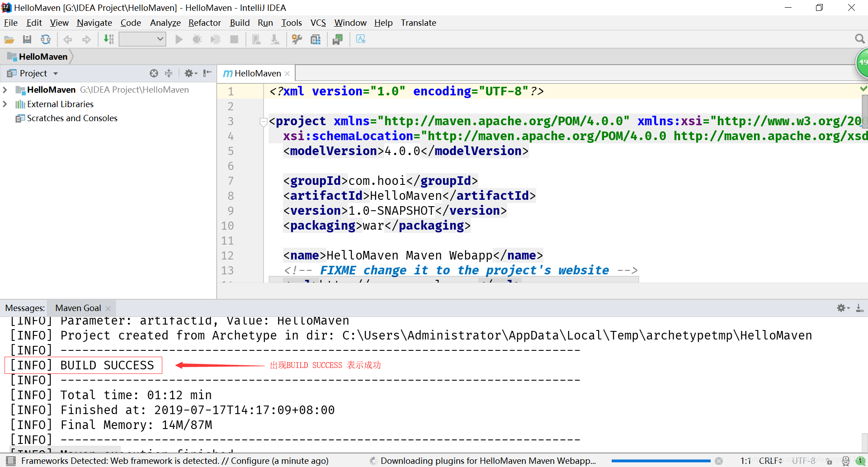Click the Save All disk icon
The height and width of the screenshot is (467, 868).
click(x=27, y=40)
